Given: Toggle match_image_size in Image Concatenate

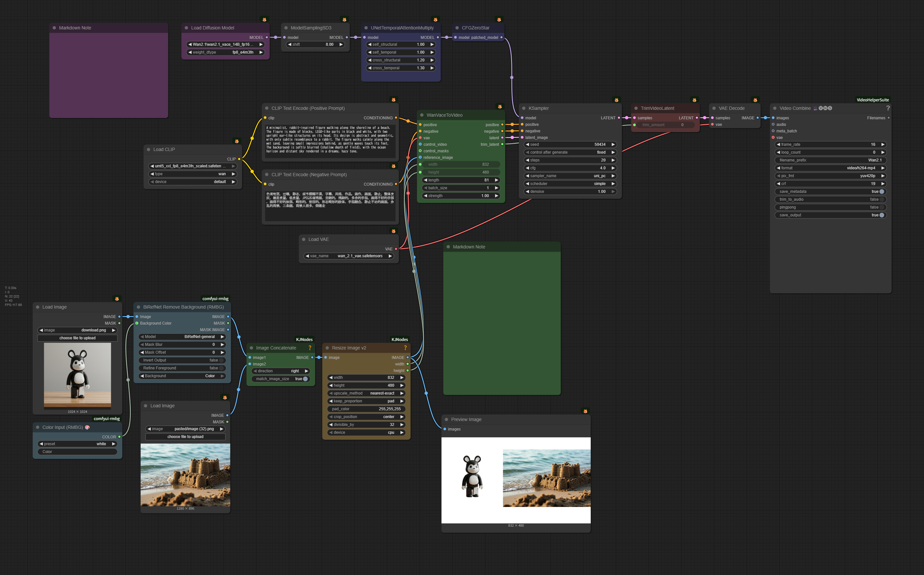Looking at the screenshot, I should coord(305,379).
